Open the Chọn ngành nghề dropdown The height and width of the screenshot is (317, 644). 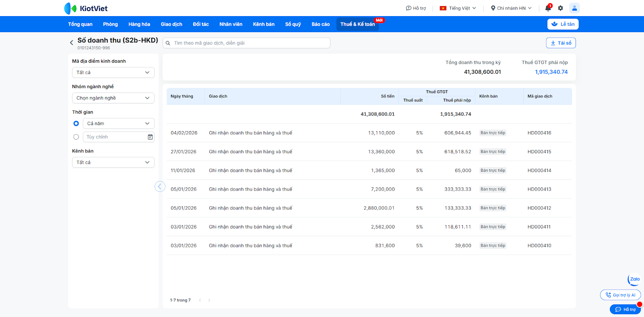(113, 98)
